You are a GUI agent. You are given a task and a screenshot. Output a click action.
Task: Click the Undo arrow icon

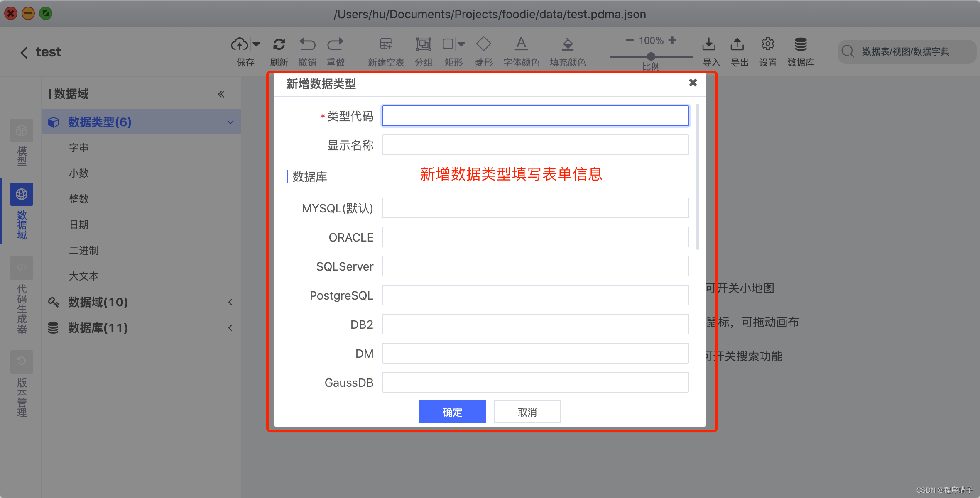[307, 44]
